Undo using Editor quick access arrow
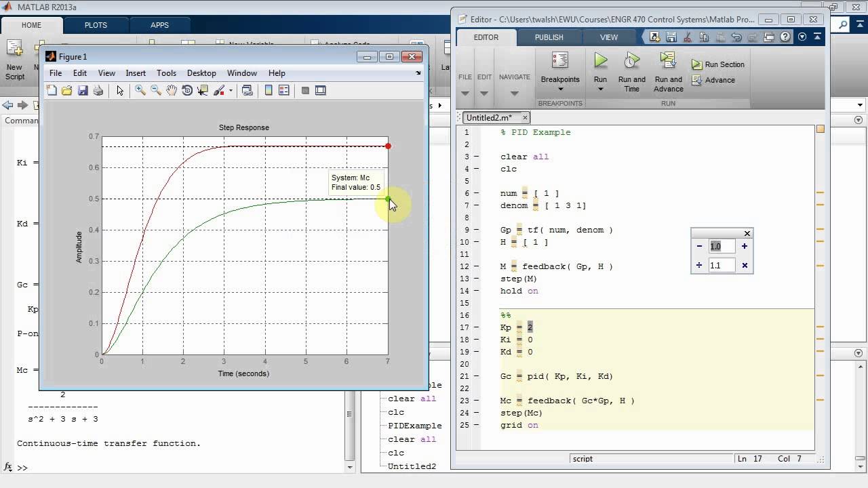868x488 pixels. [736, 37]
